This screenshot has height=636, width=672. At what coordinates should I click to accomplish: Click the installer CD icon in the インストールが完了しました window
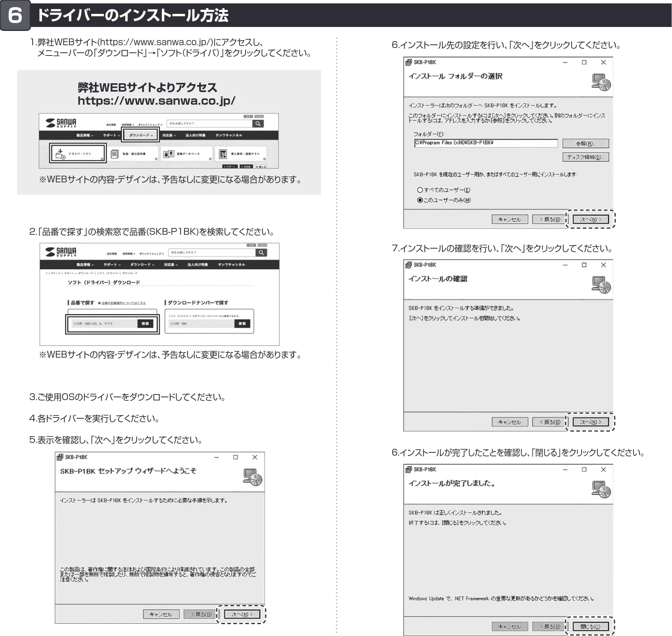point(601,489)
